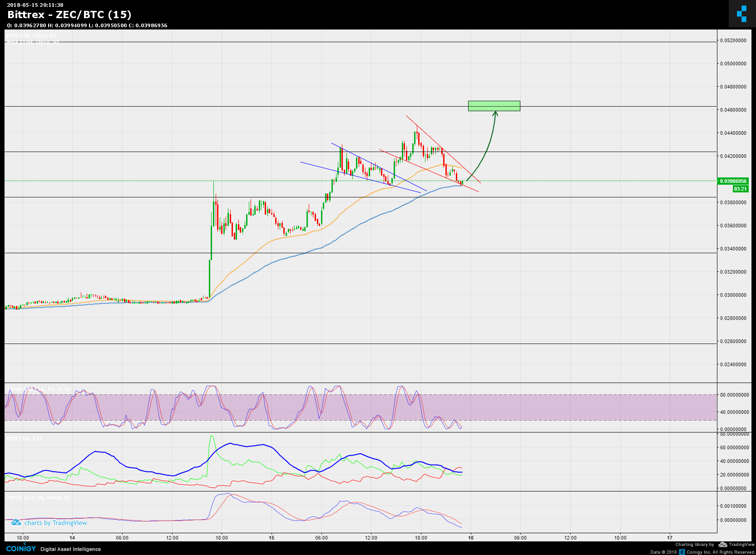The height and width of the screenshot is (555, 756).
Task: Click the 0.04200000 price axis label
Action: (733, 156)
